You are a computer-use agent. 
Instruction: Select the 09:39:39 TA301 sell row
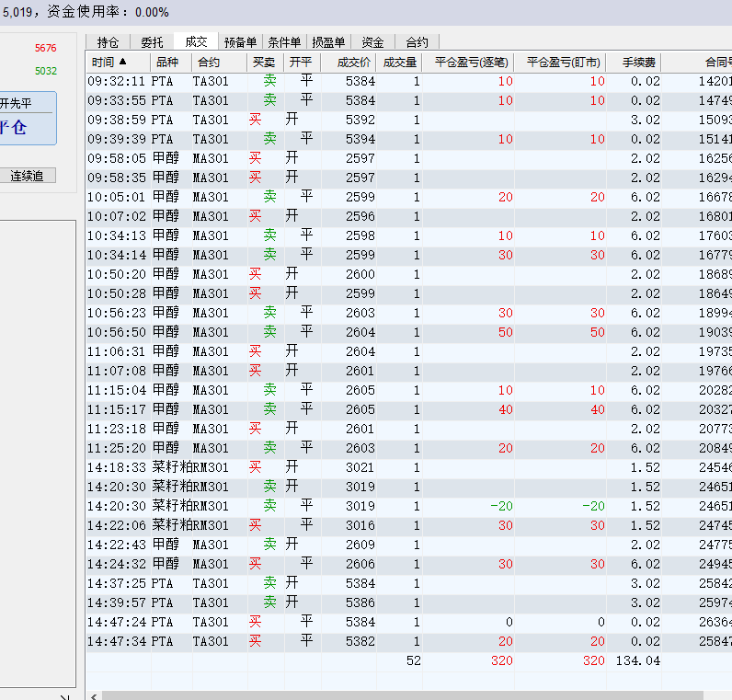[x=409, y=139]
